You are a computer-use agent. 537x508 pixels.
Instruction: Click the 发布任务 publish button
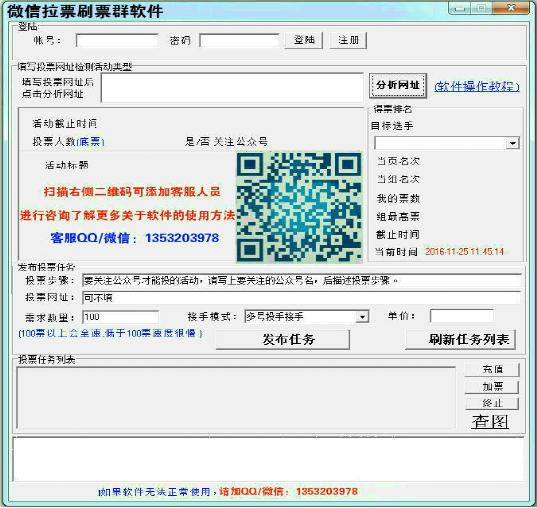pos(283,340)
